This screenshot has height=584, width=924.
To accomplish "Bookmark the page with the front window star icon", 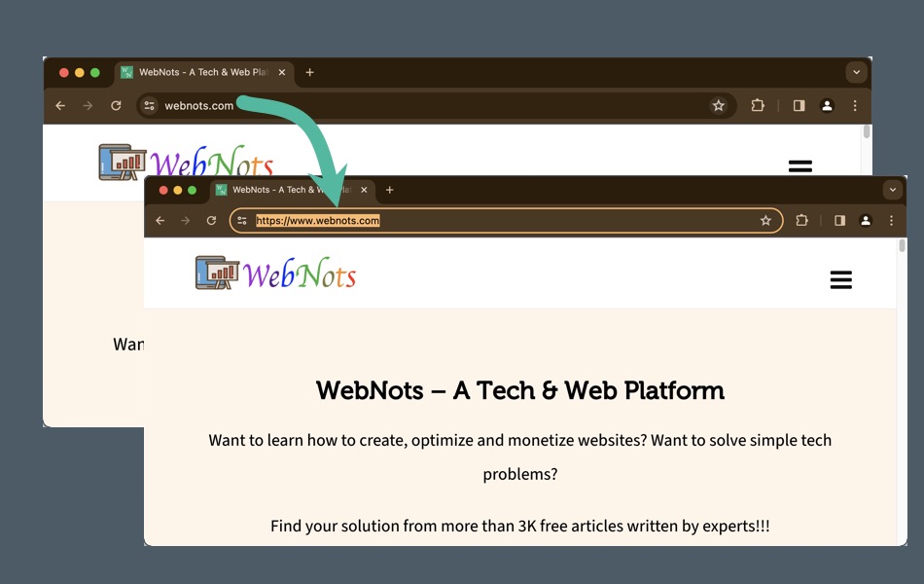I will pyautogui.click(x=765, y=221).
